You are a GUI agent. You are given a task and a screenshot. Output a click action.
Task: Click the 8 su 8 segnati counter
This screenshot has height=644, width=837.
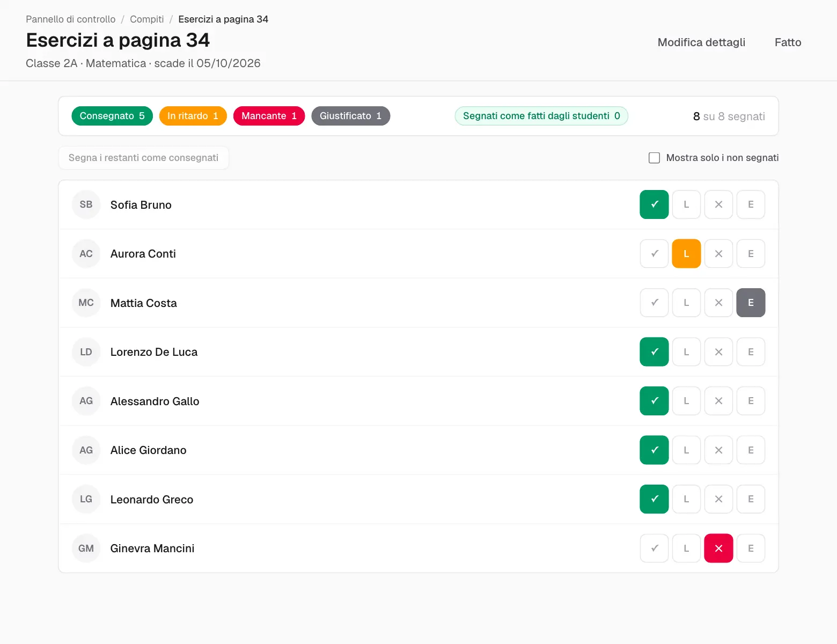click(x=729, y=116)
